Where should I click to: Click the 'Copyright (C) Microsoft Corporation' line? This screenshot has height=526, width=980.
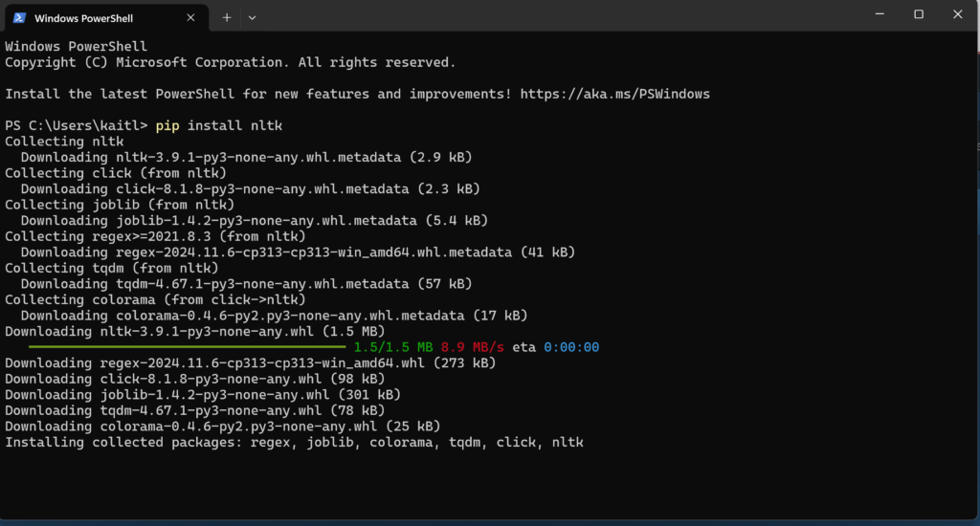coord(230,62)
